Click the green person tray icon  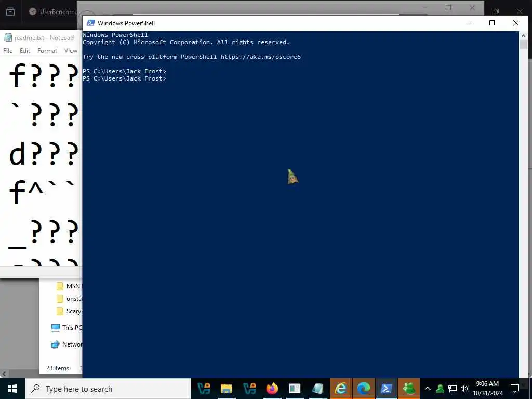point(440,389)
